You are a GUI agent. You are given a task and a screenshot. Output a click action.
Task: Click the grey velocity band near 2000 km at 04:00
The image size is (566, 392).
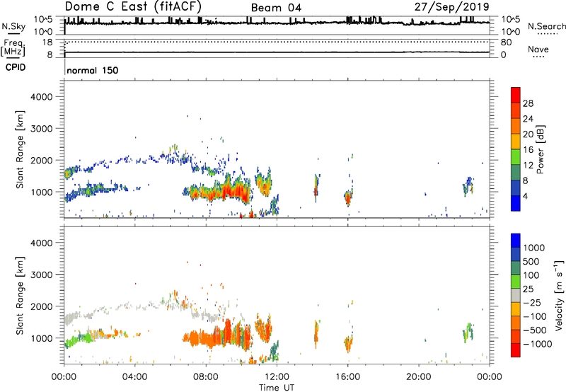(x=135, y=307)
